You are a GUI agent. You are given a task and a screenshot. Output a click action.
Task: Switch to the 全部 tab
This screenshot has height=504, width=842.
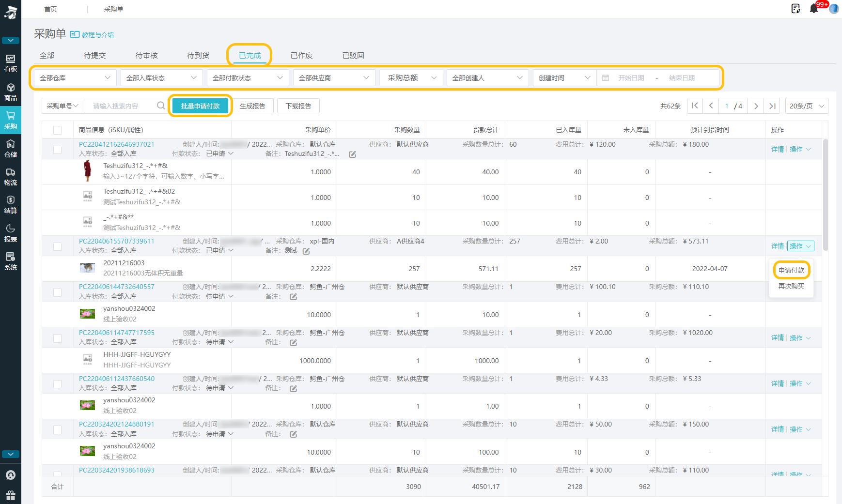(x=47, y=55)
